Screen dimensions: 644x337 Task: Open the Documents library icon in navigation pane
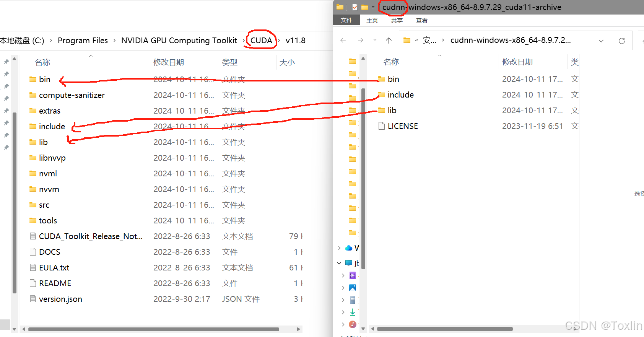(x=353, y=300)
